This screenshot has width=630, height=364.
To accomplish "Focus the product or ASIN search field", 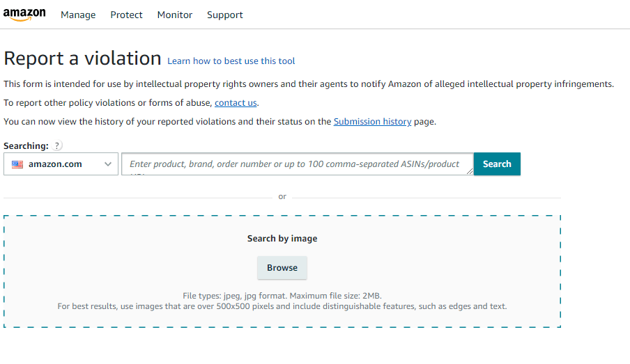I will click(298, 164).
